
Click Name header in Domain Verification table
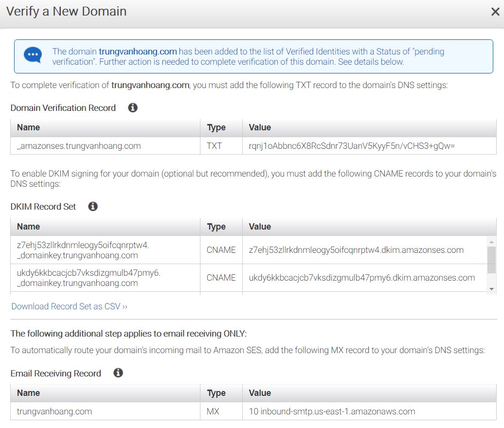pos(28,127)
